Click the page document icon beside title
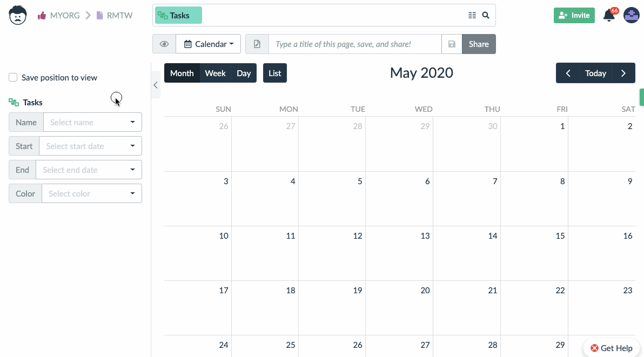Image resolution: width=644 pixels, height=357 pixels. pyautogui.click(x=257, y=44)
